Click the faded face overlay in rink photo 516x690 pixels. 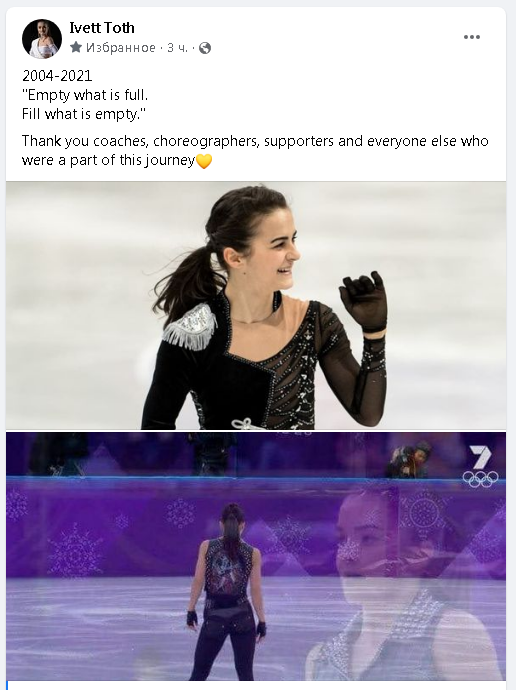pos(396,581)
